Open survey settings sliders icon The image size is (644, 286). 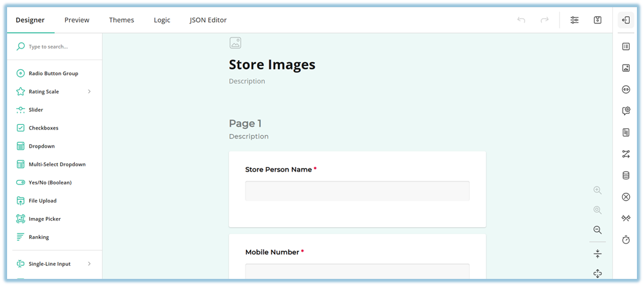tap(574, 20)
